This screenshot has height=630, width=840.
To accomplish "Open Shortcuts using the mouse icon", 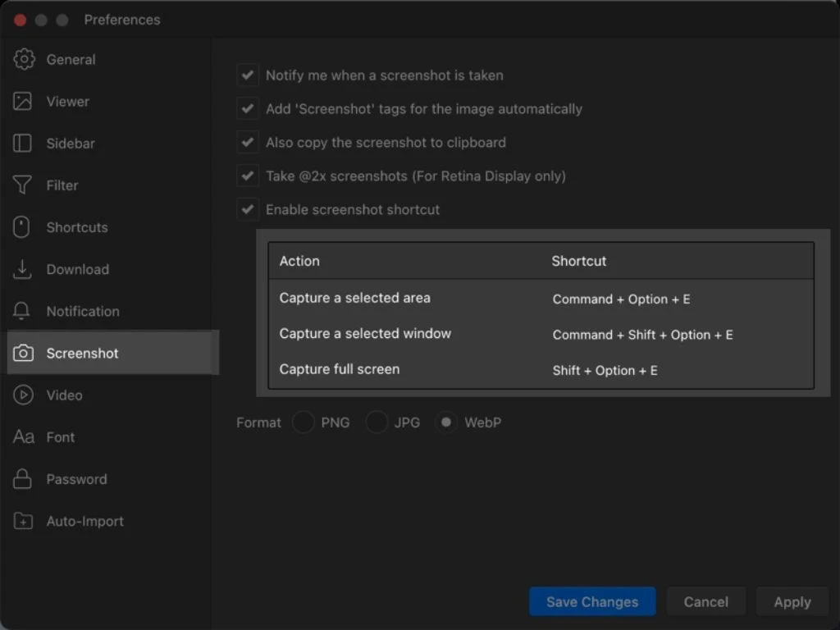I will point(23,227).
